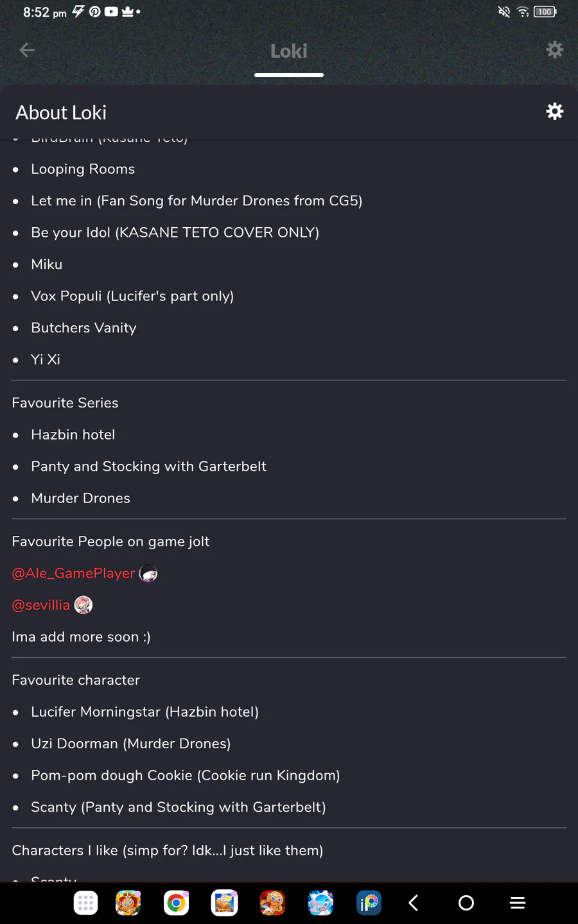Open the recent apps menu button
The height and width of the screenshot is (924, 578).
(518, 903)
